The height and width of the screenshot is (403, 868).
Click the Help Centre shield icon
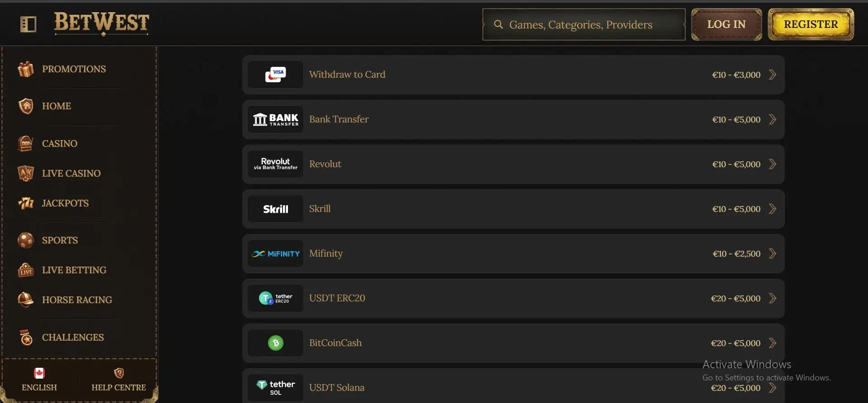coord(119,373)
